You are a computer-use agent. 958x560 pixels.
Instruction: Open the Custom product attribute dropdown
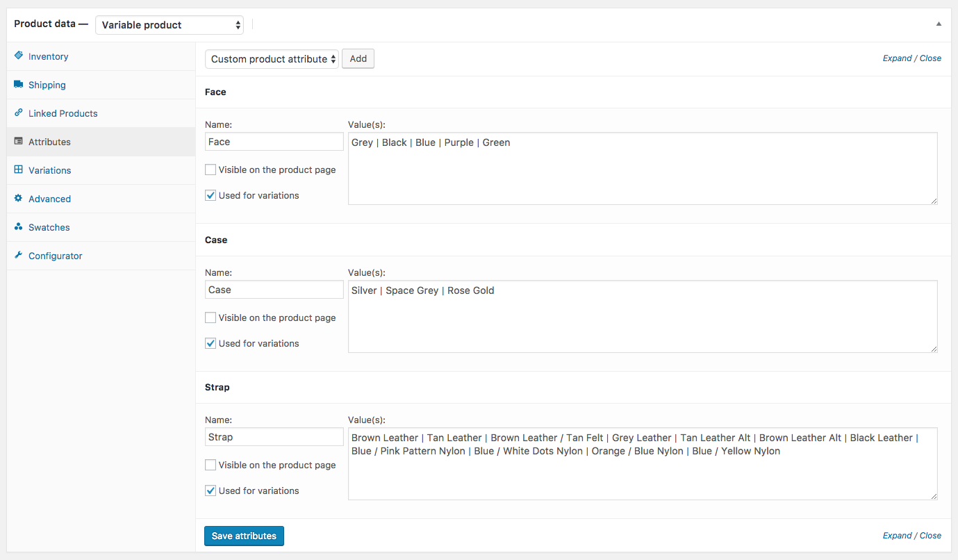click(271, 58)
